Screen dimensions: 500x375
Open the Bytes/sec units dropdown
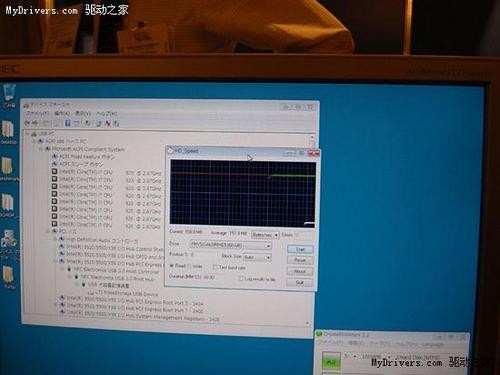(x=265, y=235)
